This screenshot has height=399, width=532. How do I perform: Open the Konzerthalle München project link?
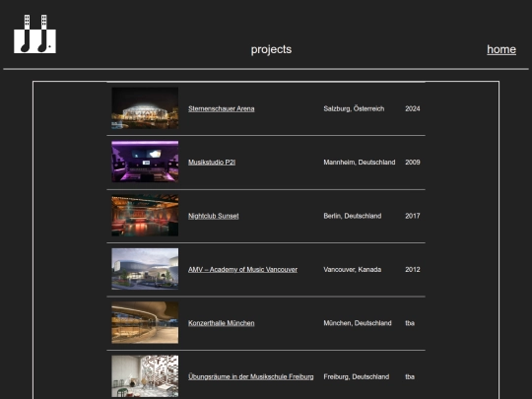[222, 323]
